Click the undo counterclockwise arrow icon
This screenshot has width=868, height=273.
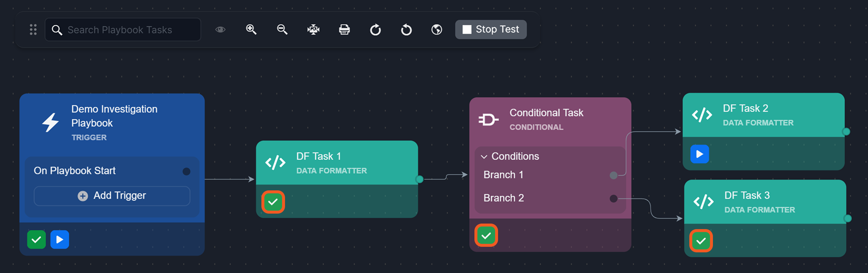406,30
